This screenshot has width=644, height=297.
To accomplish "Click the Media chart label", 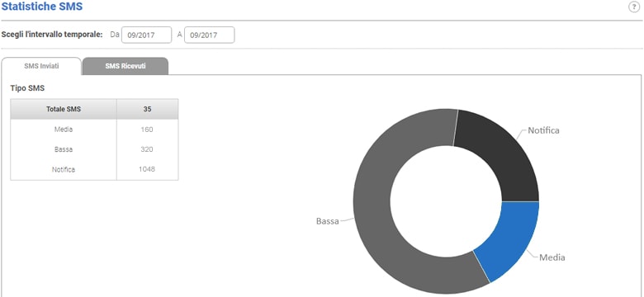I will 552,257.
